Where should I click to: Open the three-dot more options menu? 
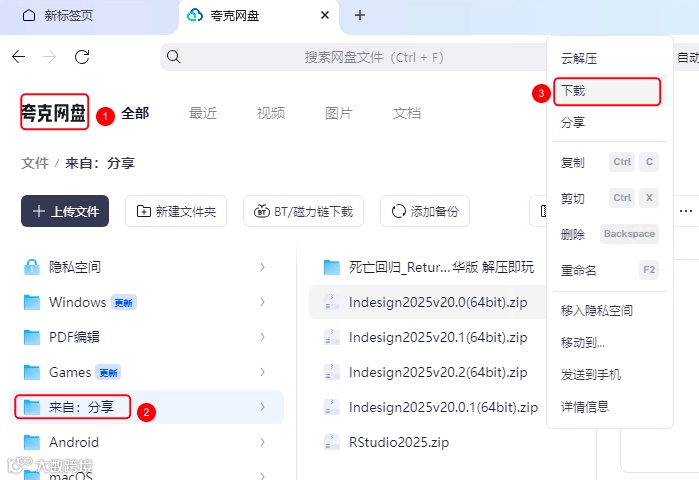click(x=686, y=211)
